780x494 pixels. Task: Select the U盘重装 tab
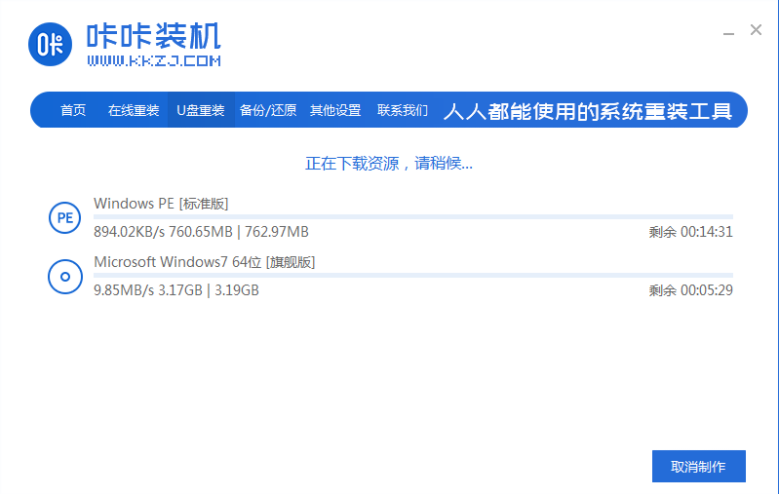tap(201, 110)
